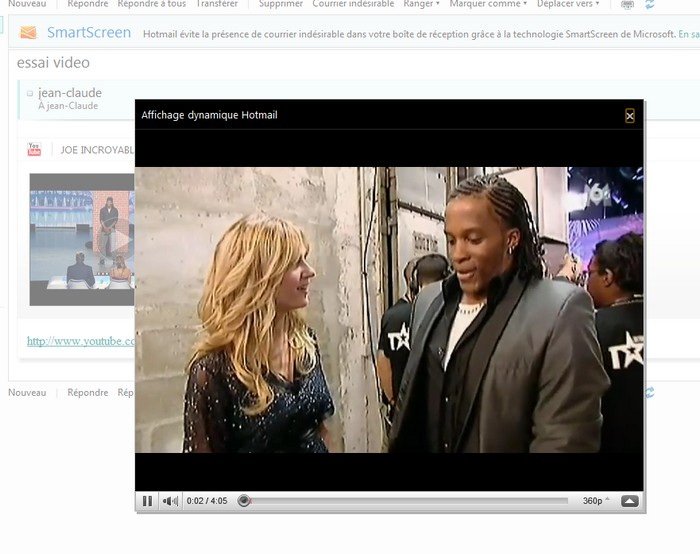Click recipient line À jean-Claude

coord(68,106)
